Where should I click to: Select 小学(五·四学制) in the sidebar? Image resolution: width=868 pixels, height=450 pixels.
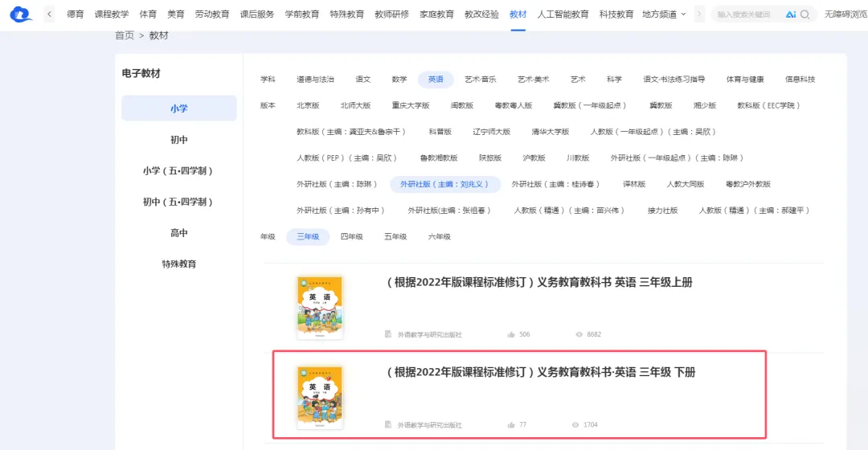[x=178, y=170]
